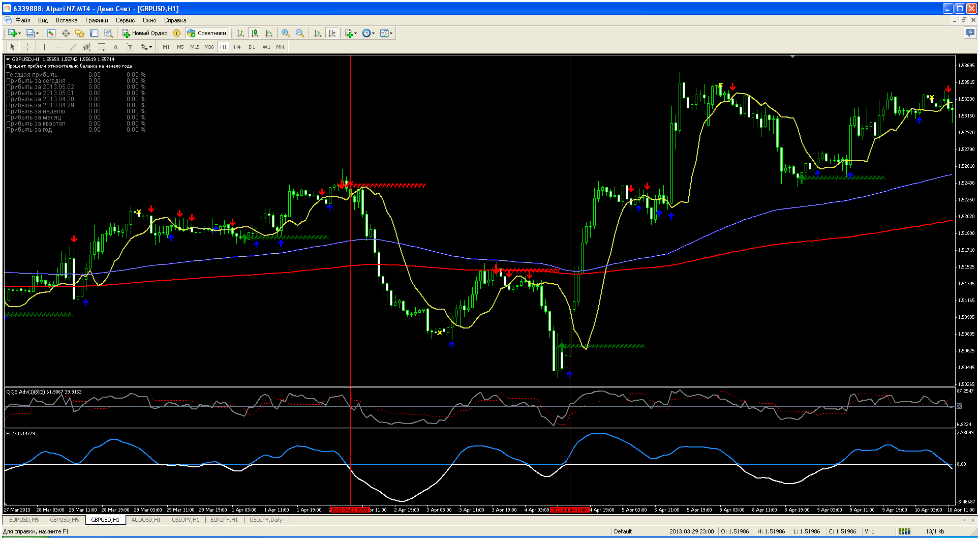Select M30 timeframe

tap(209, 47)
